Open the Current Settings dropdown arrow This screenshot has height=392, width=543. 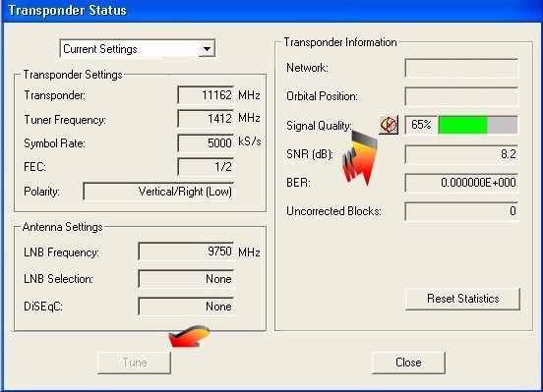point(207,49)
